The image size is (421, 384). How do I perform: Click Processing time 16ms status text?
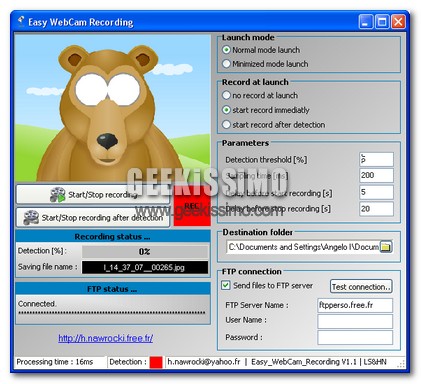coord(55,362)
